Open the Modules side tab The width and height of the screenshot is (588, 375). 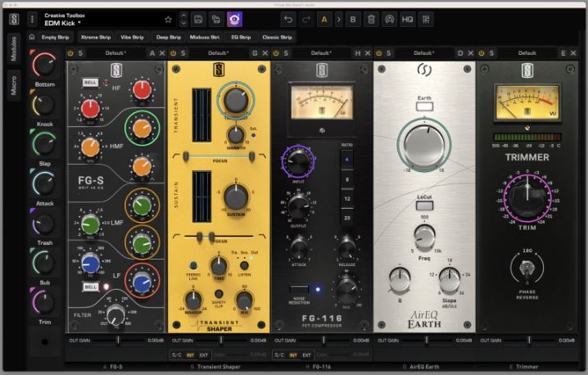(13, 49)
